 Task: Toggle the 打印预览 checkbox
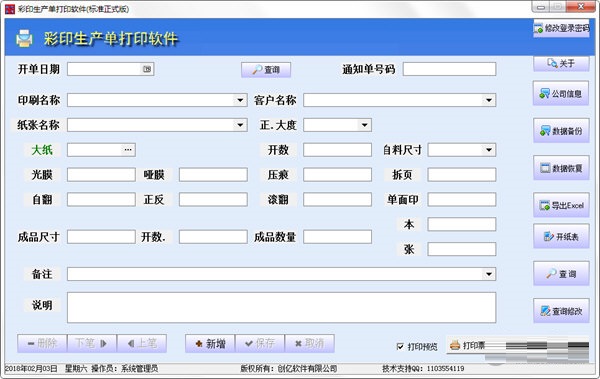tap(400, 346)
